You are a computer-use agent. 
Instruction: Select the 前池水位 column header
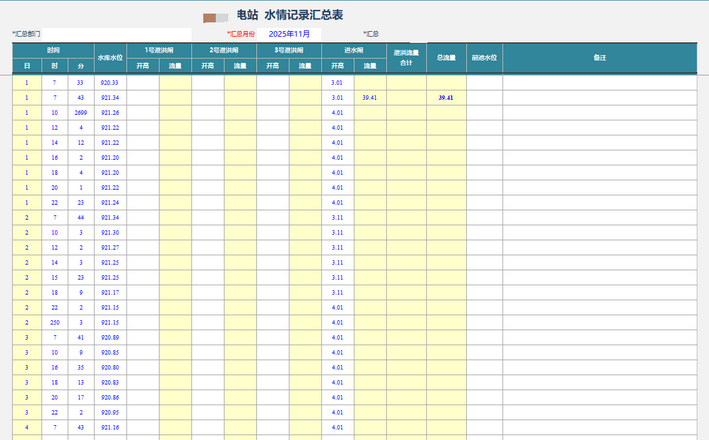484,58
